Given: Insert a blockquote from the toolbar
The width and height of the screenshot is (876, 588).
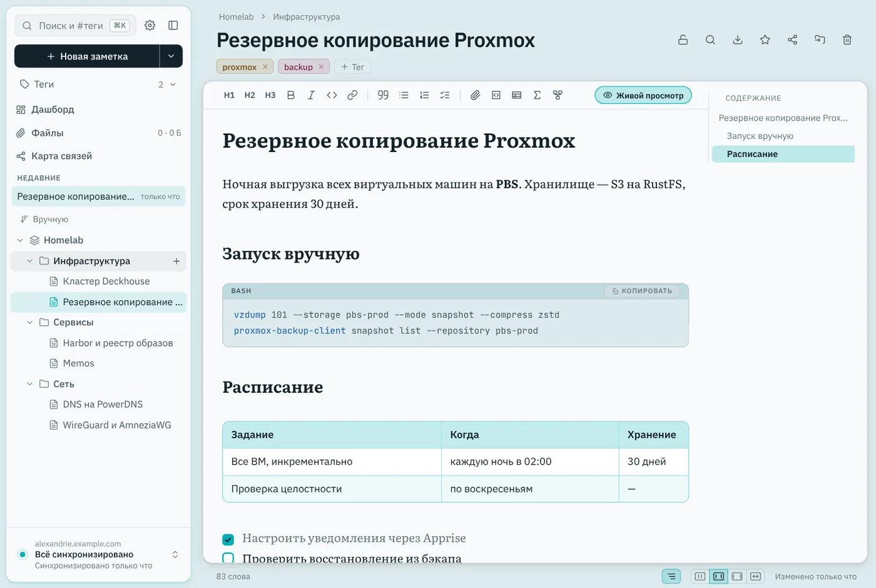Looking at the screenshot, I should tap(383, 95).
